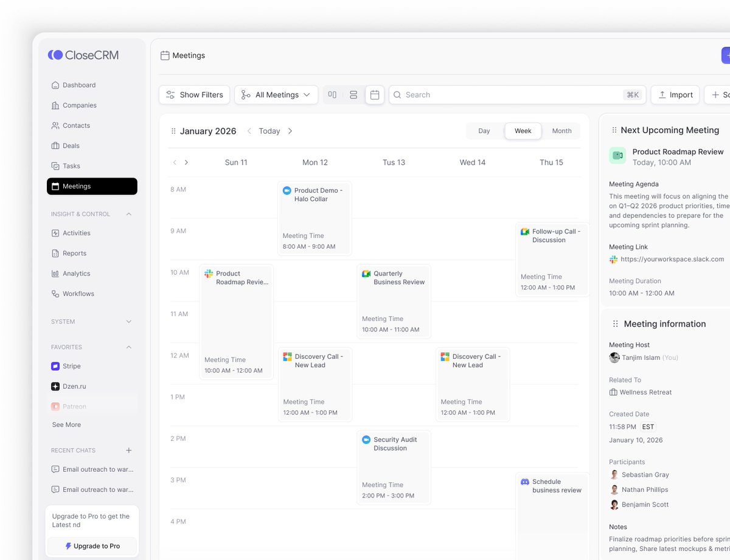Click the Google Meet icon on Quarterly Business Review

366,274
